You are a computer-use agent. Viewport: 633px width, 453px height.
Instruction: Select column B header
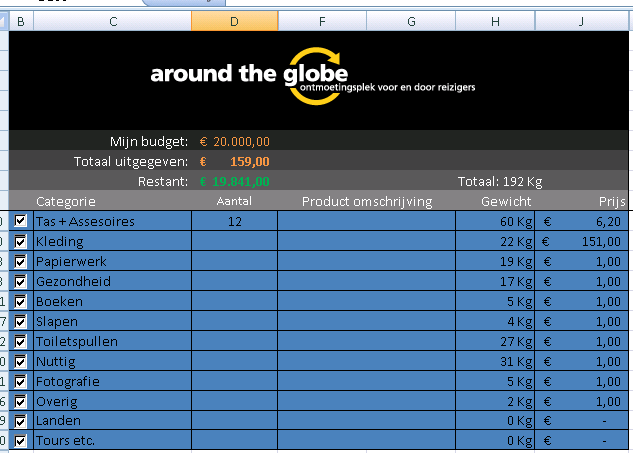21,21
